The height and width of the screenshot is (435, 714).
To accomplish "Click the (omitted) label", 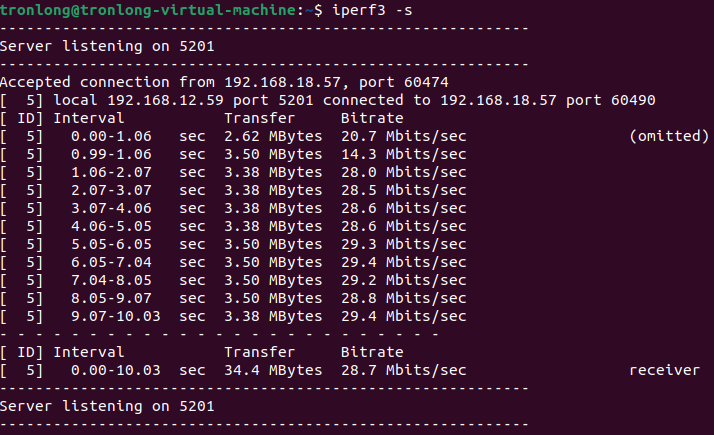I will click(669, 136).
